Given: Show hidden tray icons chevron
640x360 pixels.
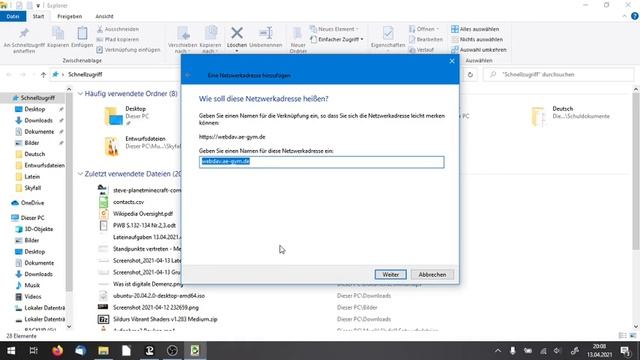Looking at the screenshot, I should click(x=498, y=351).
